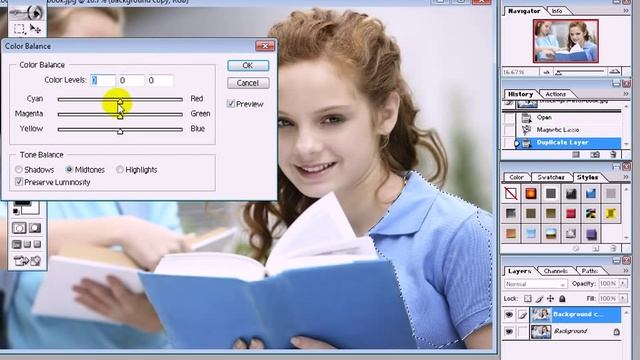The width and height of the screenshot is (640, 360).
Task: Click the Cyan-Red slider handle
Action: 120,102
